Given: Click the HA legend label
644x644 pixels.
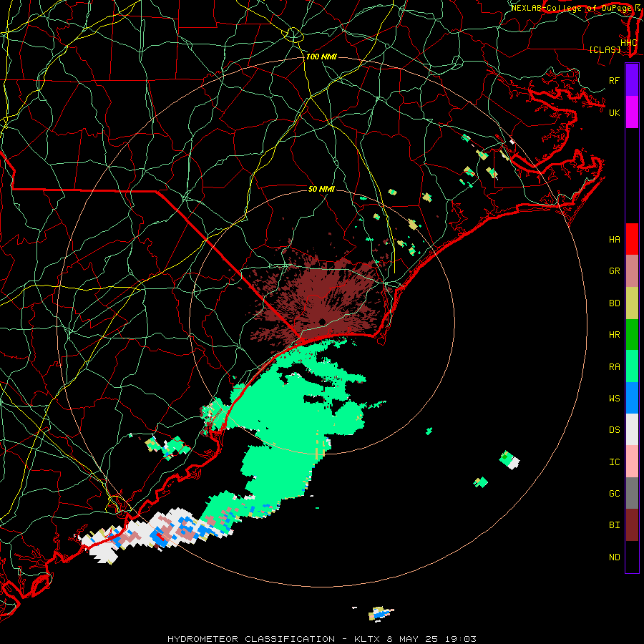Looking at the screenshot, I should (614, 240).
